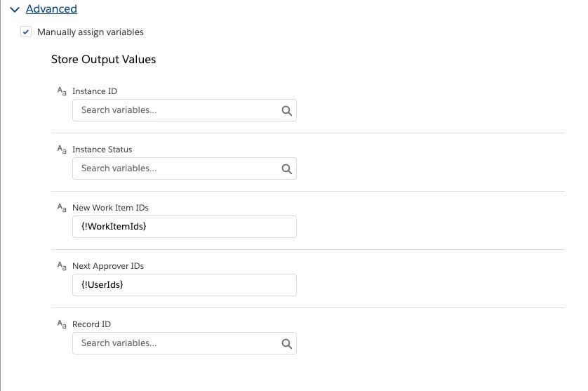Click the magnifier icon in Instance ID field
The height and width of the screenshot is (391, 588).
tap(286, 110)
